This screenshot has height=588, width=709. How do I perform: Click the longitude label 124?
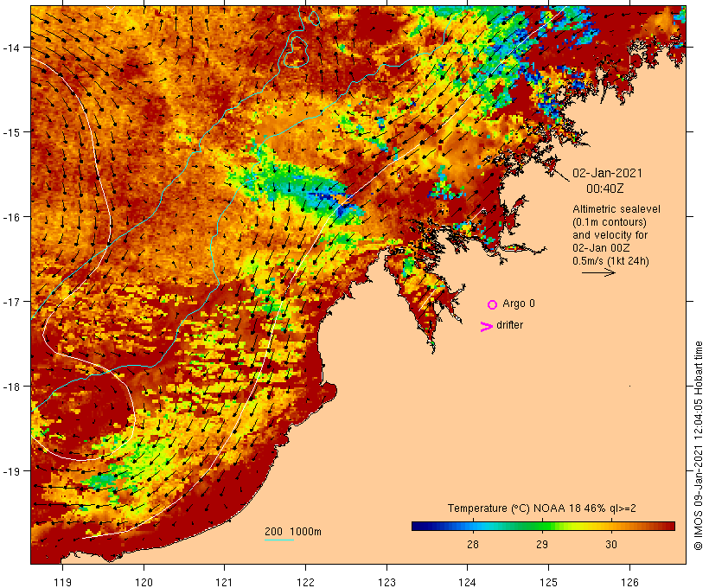[x=468, y=582]
